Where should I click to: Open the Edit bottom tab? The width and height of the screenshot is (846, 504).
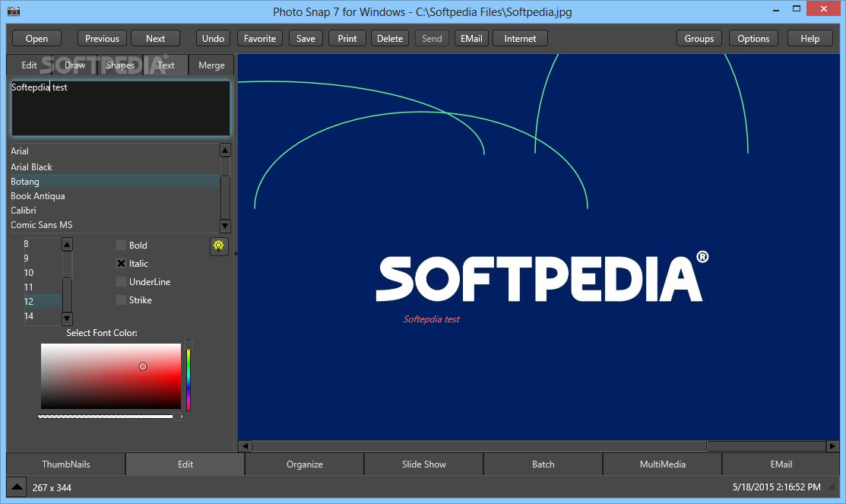click(x=185, y=464)
